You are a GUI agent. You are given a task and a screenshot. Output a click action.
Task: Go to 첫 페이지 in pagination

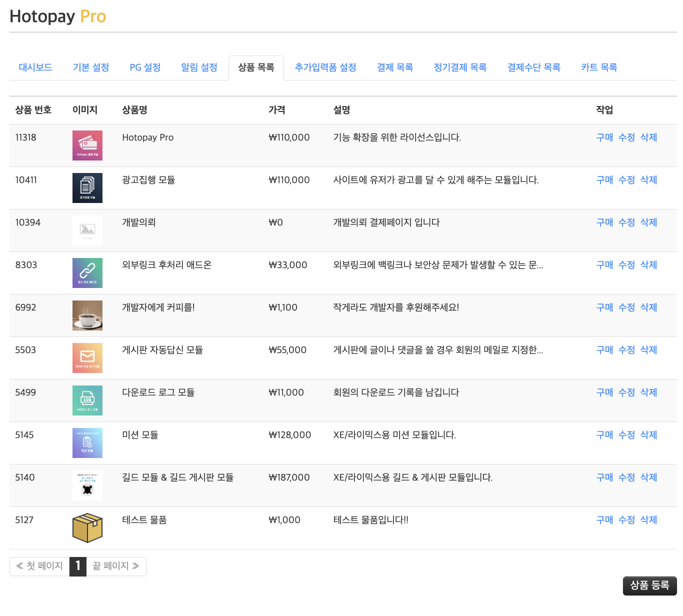(x=39, y=566)
